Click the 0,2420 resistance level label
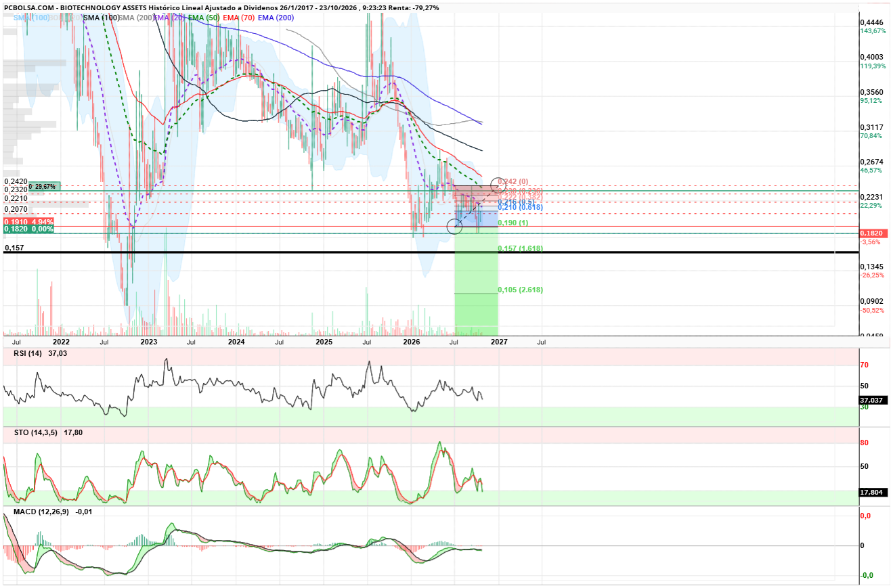The image size is (893, 588). tap(15, 182)
